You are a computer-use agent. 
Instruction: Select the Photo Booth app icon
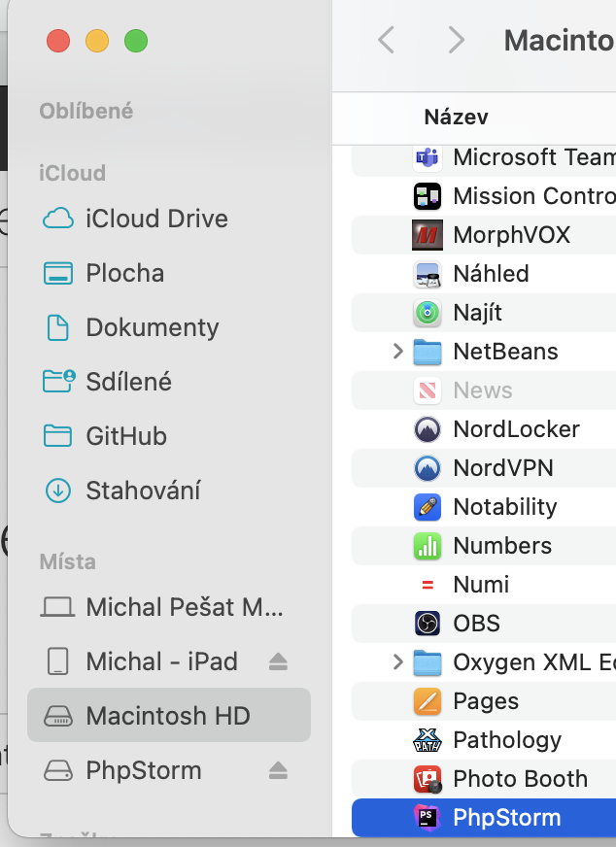coord(428,779)
